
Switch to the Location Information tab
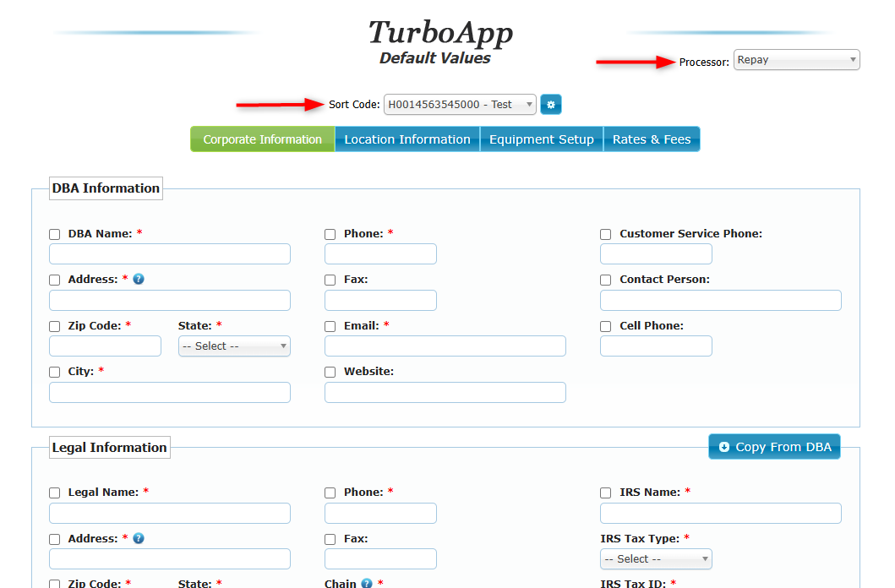click(x=407, y=139)
